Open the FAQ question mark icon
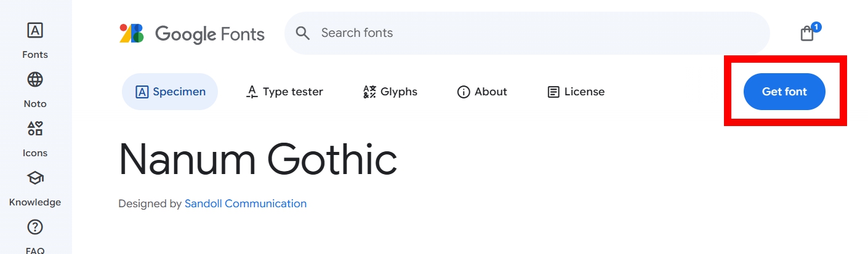 [35, 227]
